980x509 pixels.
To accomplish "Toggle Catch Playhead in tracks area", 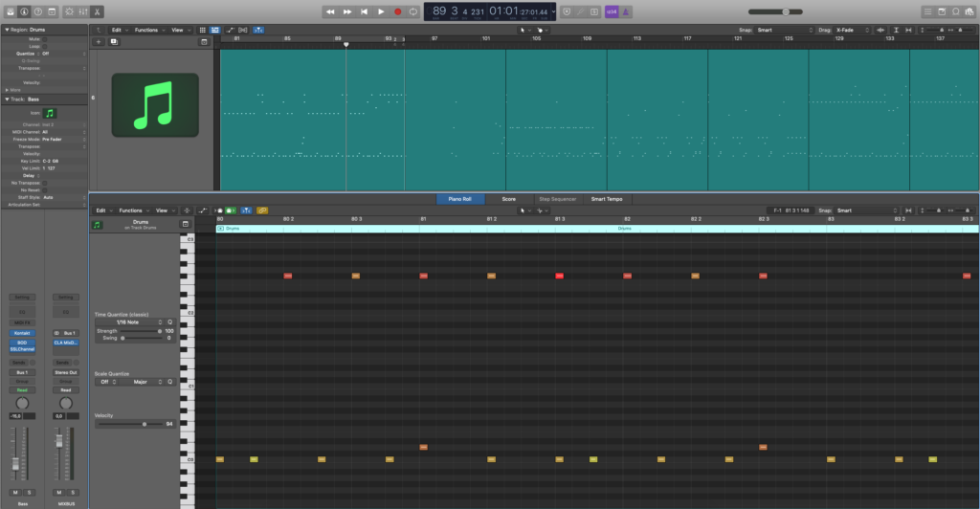I will coord(258,30).
